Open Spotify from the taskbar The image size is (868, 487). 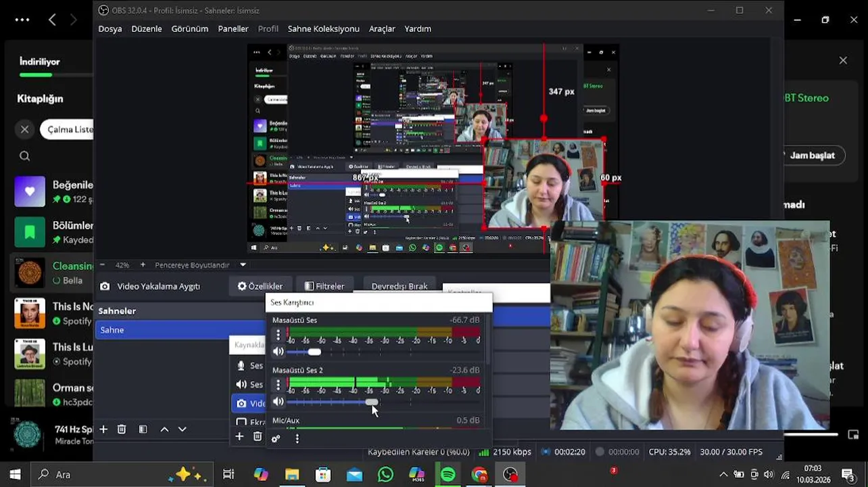[448, 474]
